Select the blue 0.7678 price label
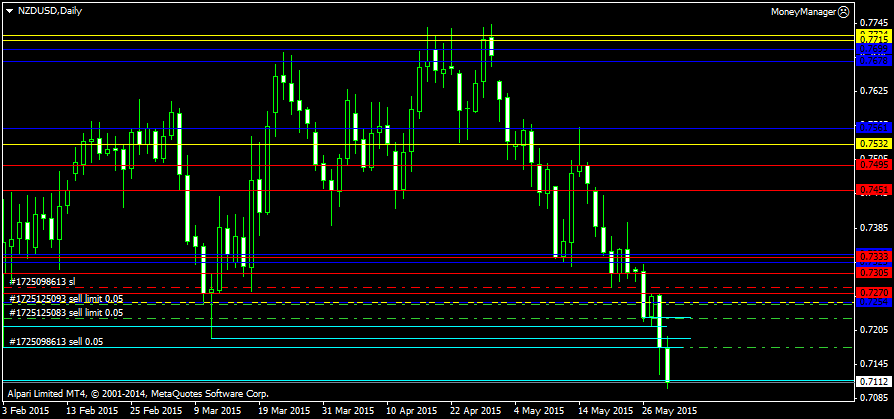 (x=872, y=61)
